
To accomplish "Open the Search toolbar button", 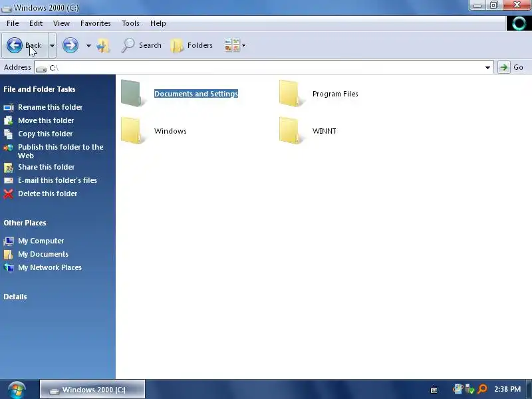I will [141, 45].
